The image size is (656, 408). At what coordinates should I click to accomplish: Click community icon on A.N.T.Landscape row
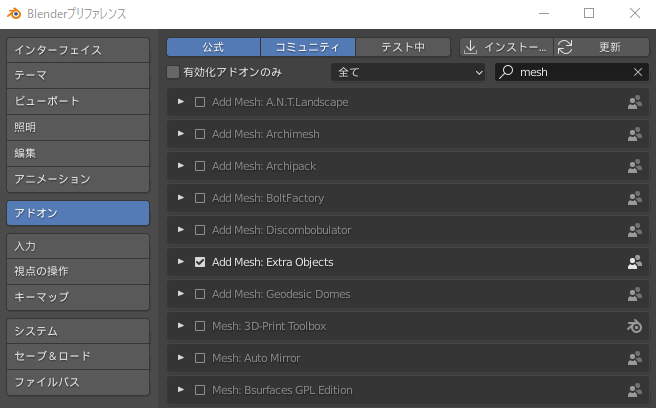(635, 102)
